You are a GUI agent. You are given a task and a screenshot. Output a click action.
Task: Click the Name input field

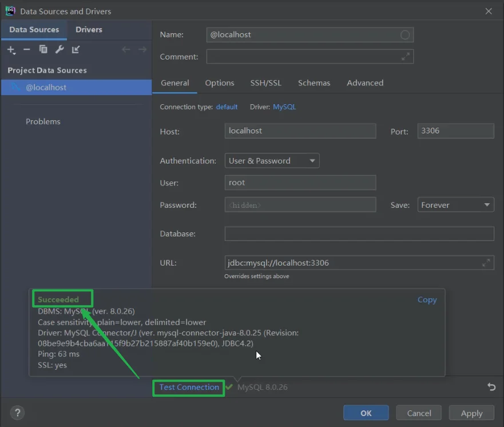click(x=310, y=35)
